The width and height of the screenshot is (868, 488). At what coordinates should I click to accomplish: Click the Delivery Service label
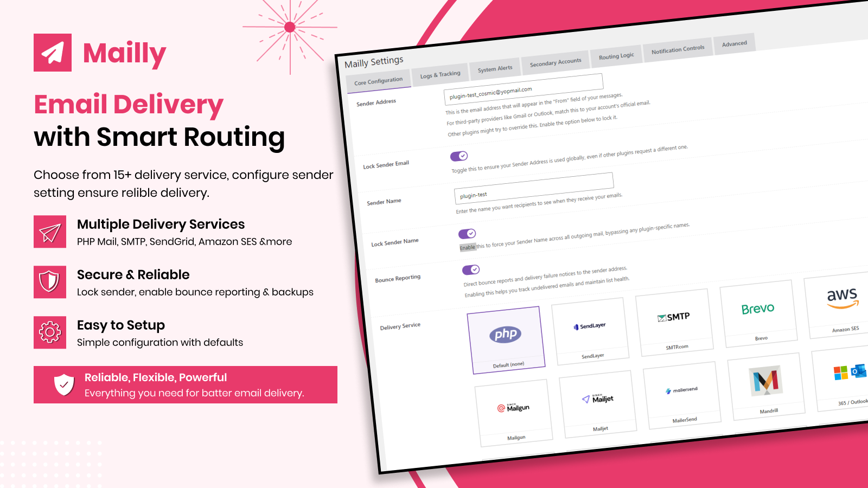point(400,326)
